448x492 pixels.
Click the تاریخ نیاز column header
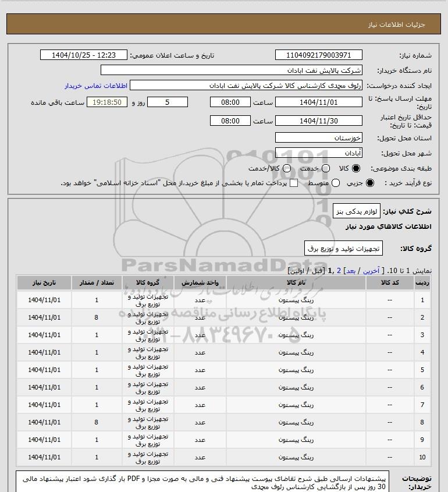pyautogui.click(x=44, y=283)
